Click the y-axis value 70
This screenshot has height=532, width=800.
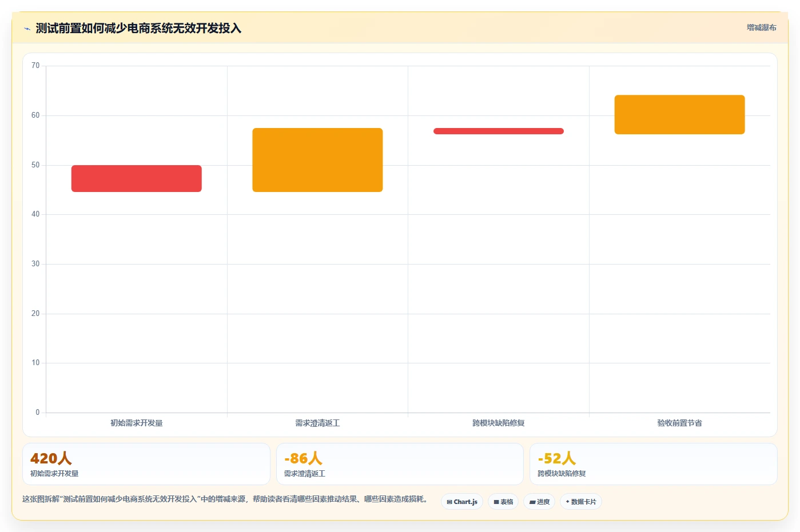pyautogui.click(x=35, y=66)
